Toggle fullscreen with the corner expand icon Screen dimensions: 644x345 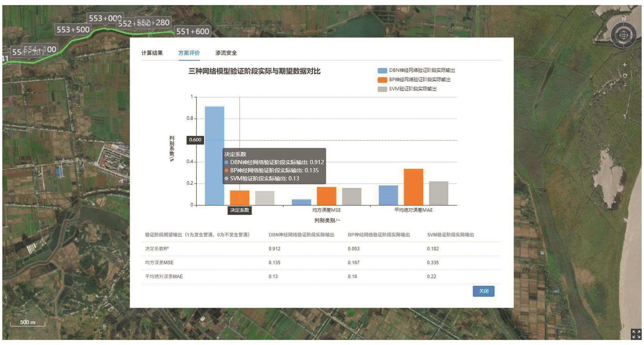point(636,334)
